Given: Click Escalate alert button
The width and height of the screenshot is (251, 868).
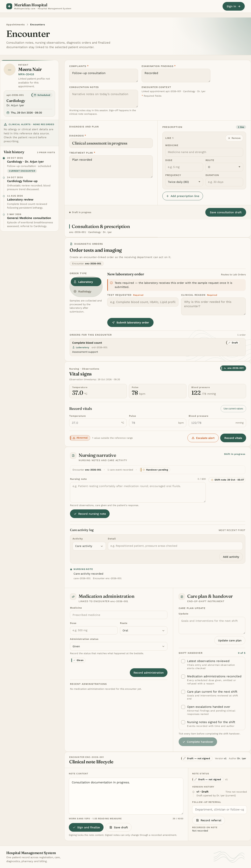Looking at the screenshot, I should pyautogui.click(x=203, y=438).
